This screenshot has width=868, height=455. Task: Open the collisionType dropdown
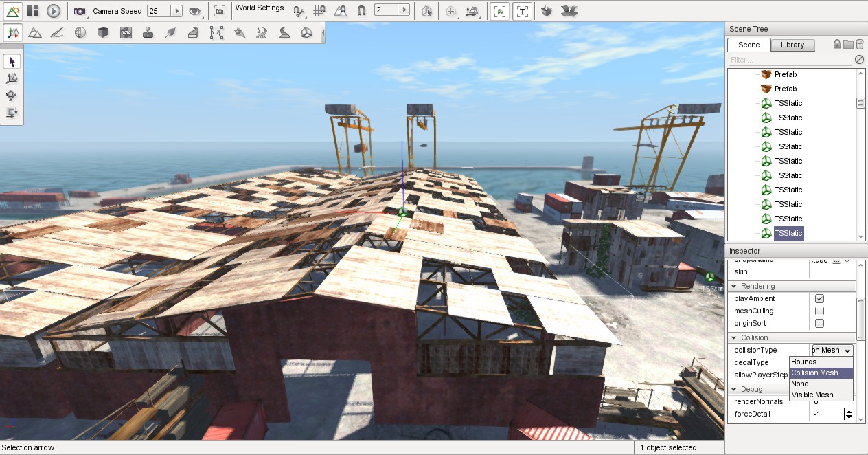point(832,351)
